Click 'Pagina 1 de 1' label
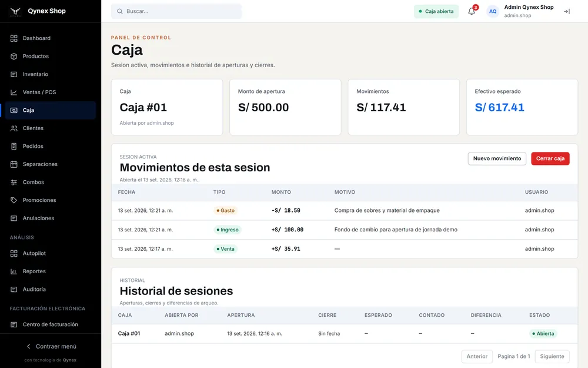 coord(514,356)
